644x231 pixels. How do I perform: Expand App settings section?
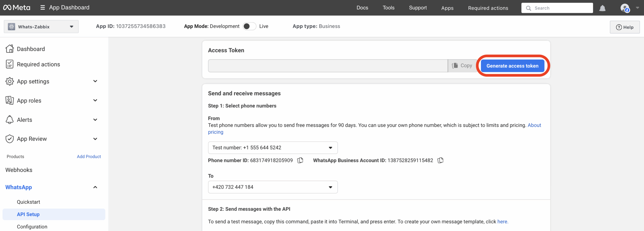(x=95, y=81)
